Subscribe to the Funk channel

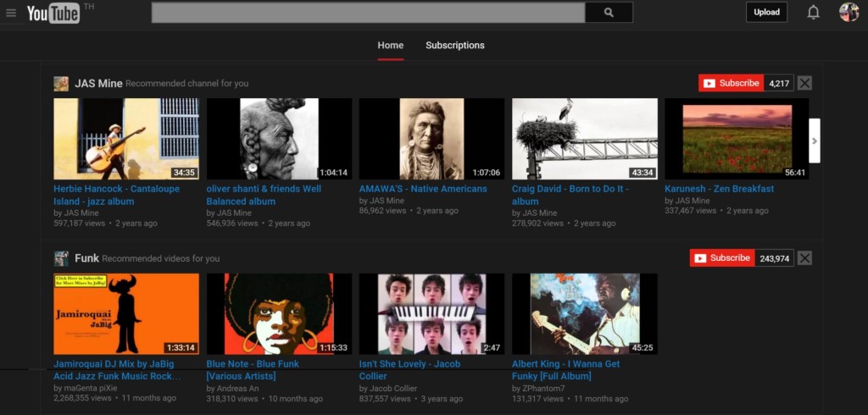722,257
